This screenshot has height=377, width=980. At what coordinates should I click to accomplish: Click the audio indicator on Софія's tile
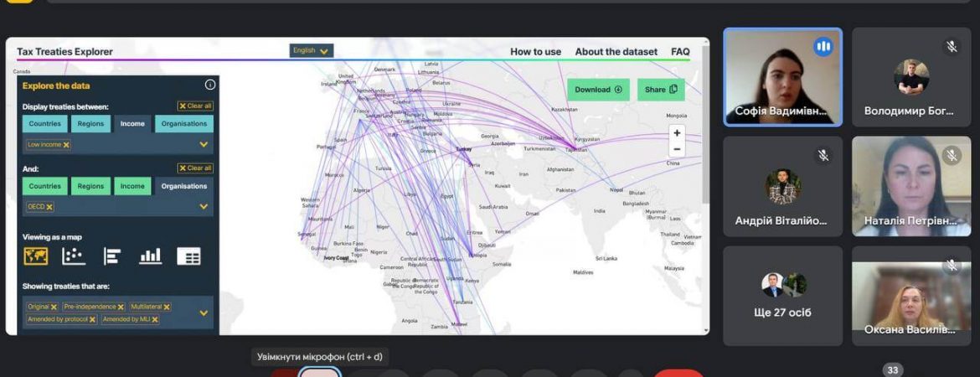pyautogui.click(x=823, y=46)
